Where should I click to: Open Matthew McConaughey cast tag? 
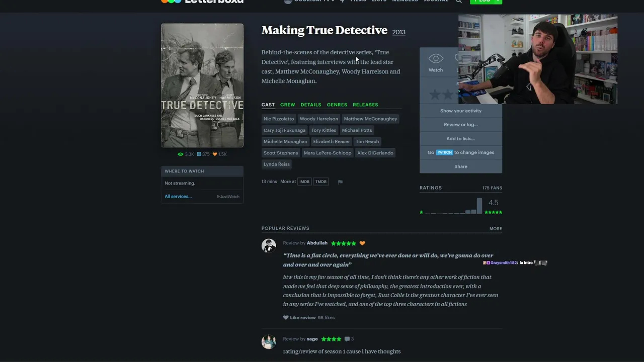click(370, 119)
